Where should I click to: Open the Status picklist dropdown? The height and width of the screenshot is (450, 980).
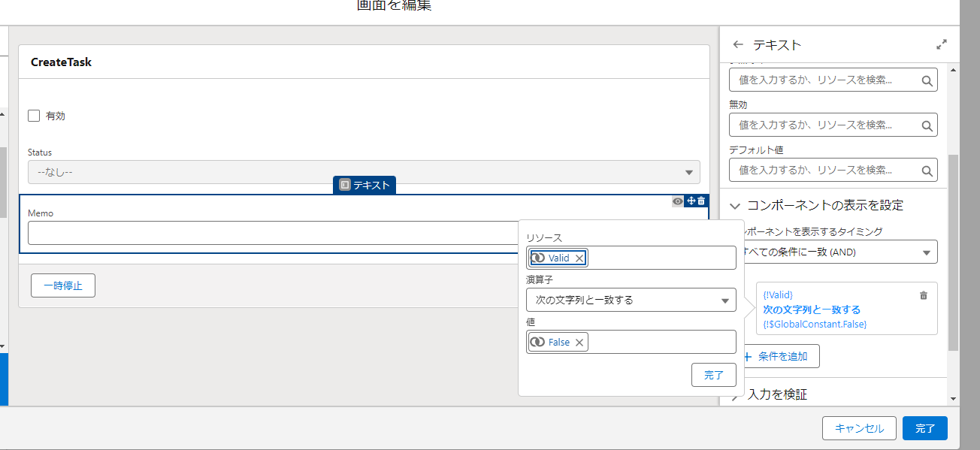click(364, 172)
